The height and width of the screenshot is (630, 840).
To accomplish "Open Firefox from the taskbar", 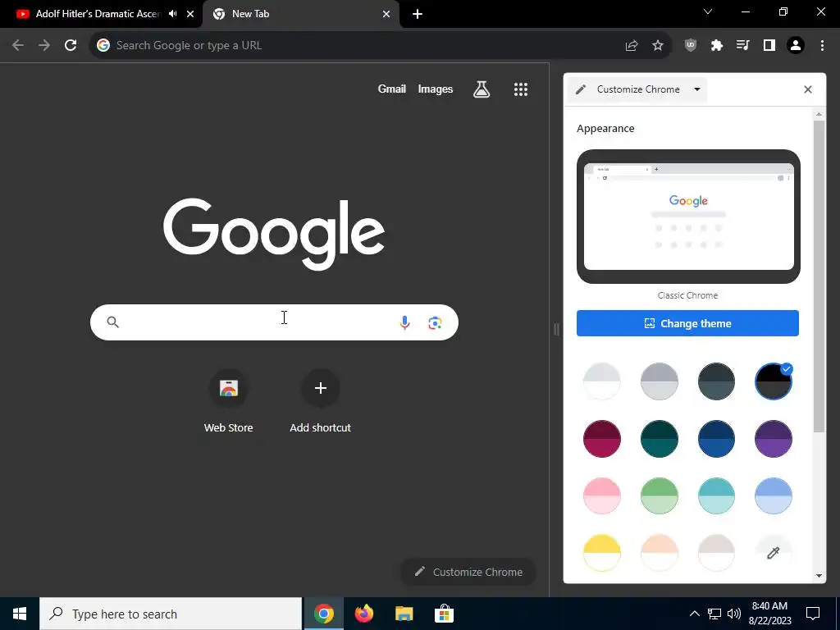I will point(364,614).
